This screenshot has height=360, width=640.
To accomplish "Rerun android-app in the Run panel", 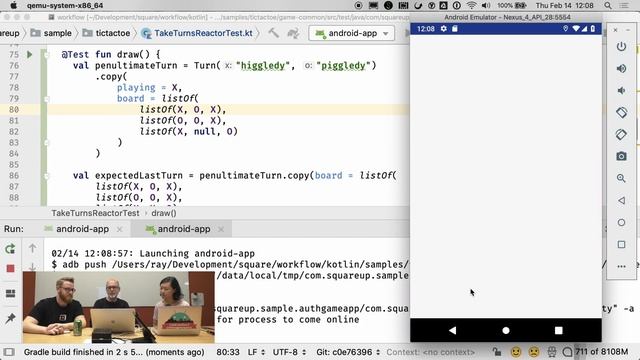I will click(11, 249).
